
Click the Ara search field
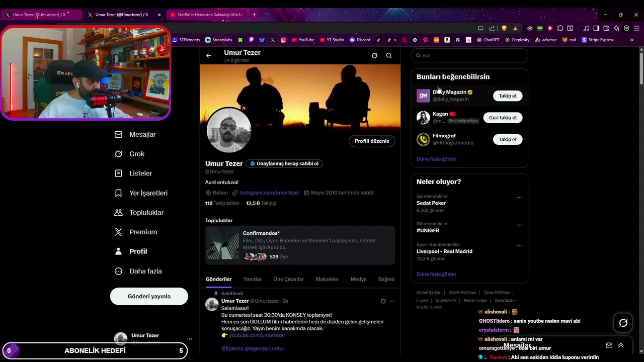pos(469,56)
